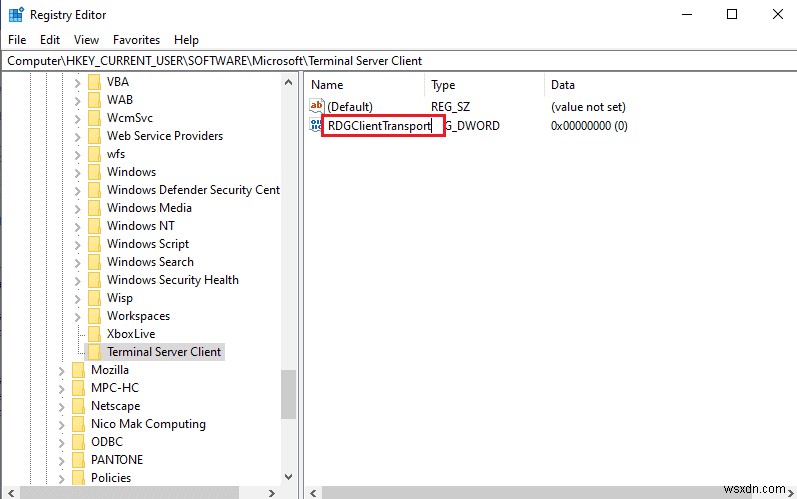Viewport: 797px width, 499px height.
Task: Click the (Default) string value icon
Action: point(316,106)
